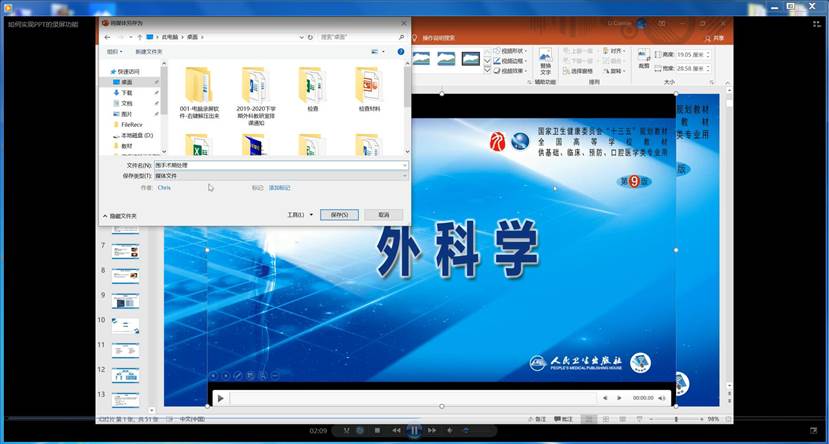
Task: Mute the embedded slide video volume icon
Action: click(x=662, y=398)
